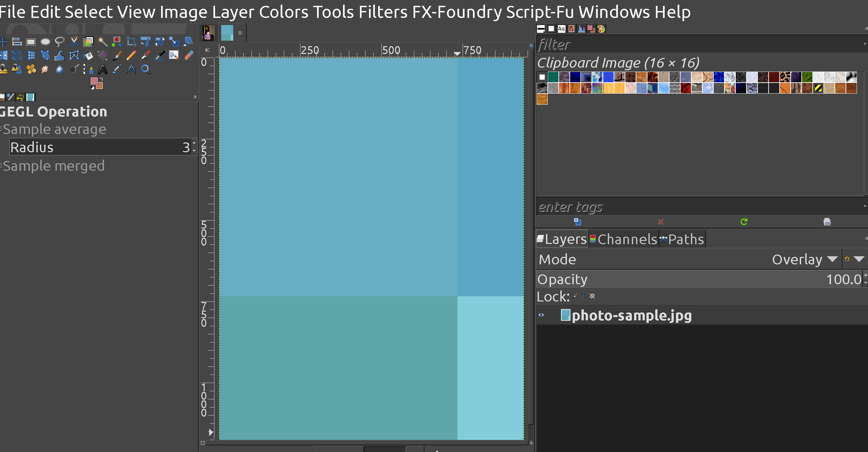
Task: Click the Radius value field
Action: (100, 147)
